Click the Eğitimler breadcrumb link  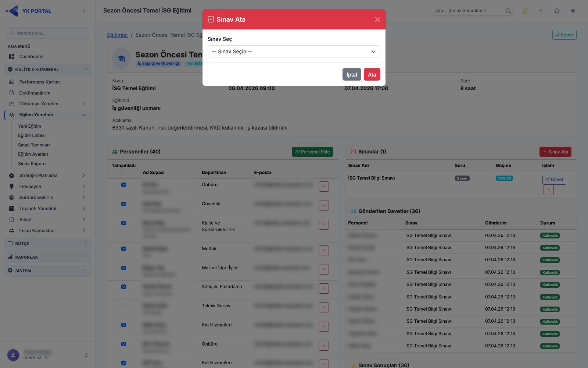118,35
